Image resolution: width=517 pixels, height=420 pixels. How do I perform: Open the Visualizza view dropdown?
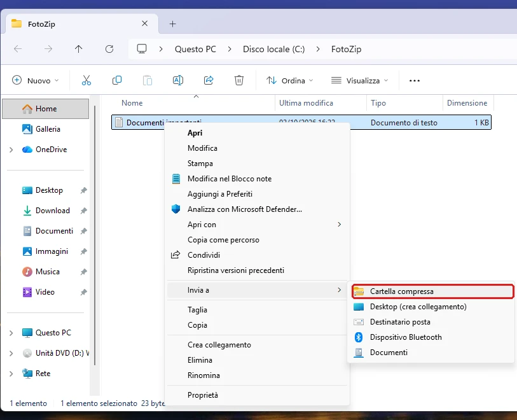pos(360,81)
